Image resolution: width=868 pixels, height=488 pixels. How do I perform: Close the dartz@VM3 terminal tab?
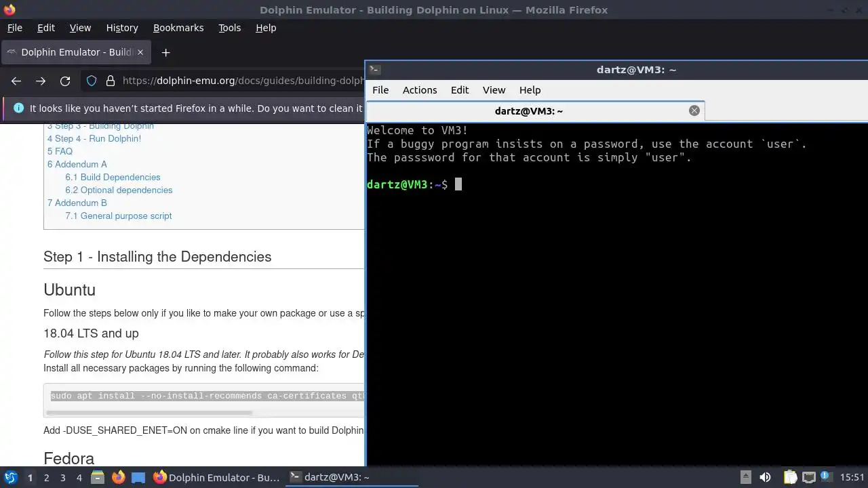(x=694, y=110)
